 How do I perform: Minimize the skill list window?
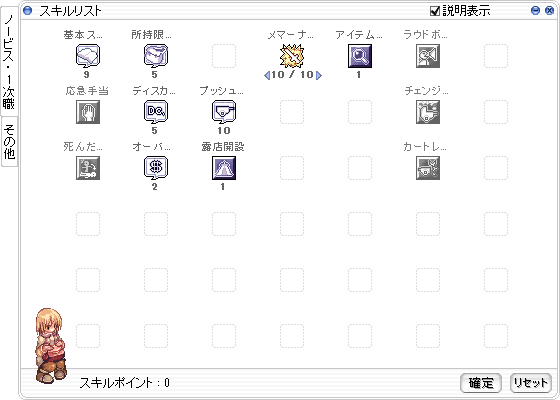pyautogui.click(x=535, y=10)
